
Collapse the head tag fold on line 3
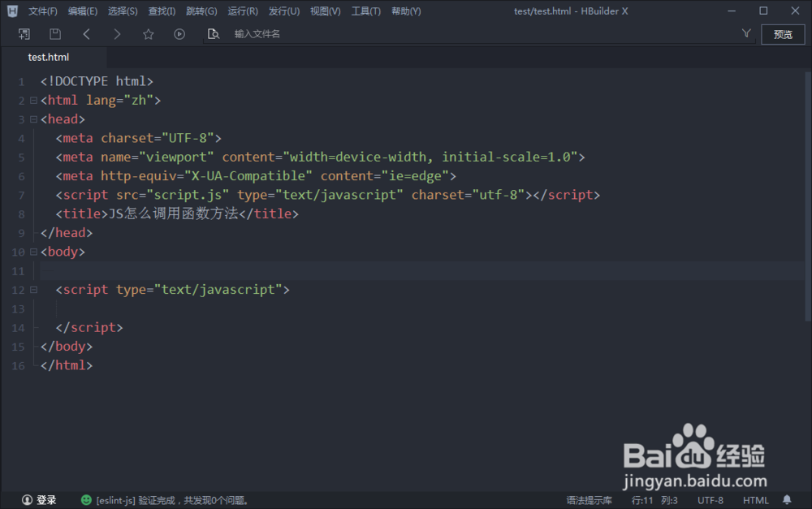33,119
